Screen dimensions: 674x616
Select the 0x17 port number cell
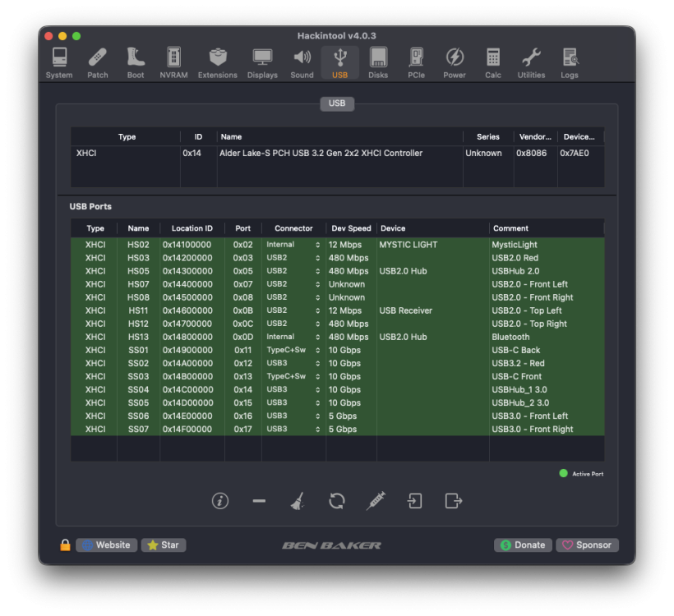coord(242,429)
